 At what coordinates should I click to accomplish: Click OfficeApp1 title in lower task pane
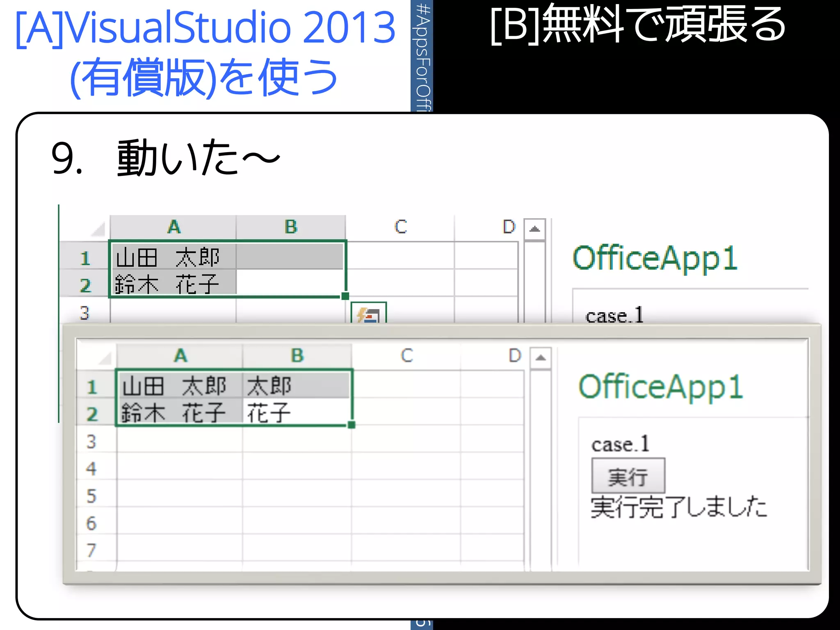tap(661, 386)
